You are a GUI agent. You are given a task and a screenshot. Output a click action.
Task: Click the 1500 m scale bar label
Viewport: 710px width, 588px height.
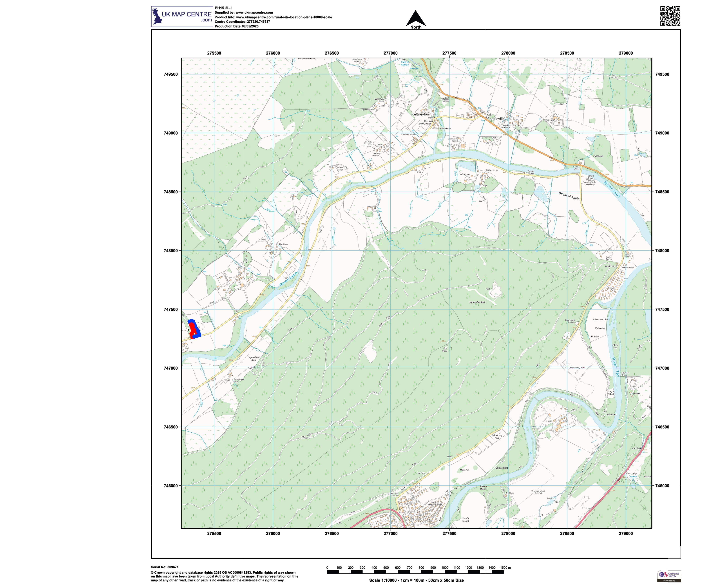[505, 568]
